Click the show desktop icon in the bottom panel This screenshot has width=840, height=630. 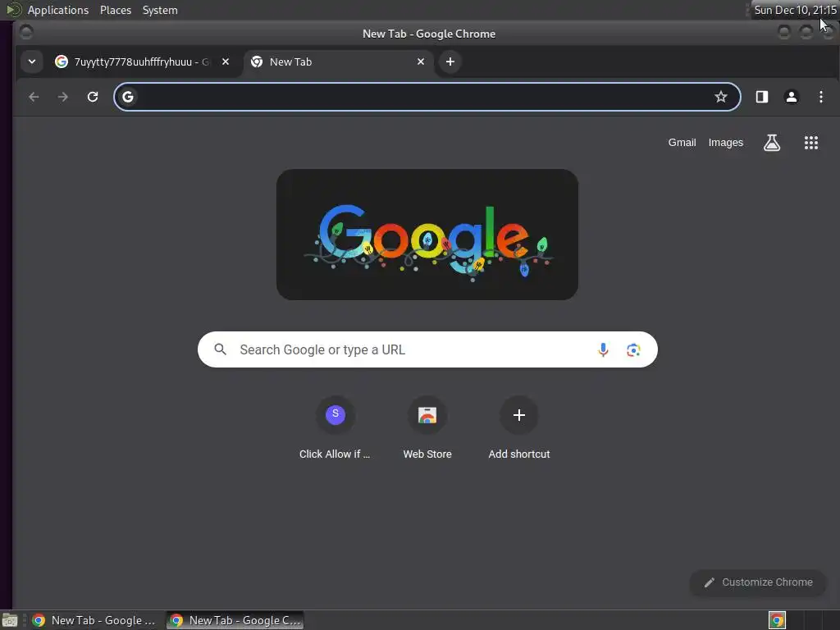pyautogui.click(x=10, y=620)
